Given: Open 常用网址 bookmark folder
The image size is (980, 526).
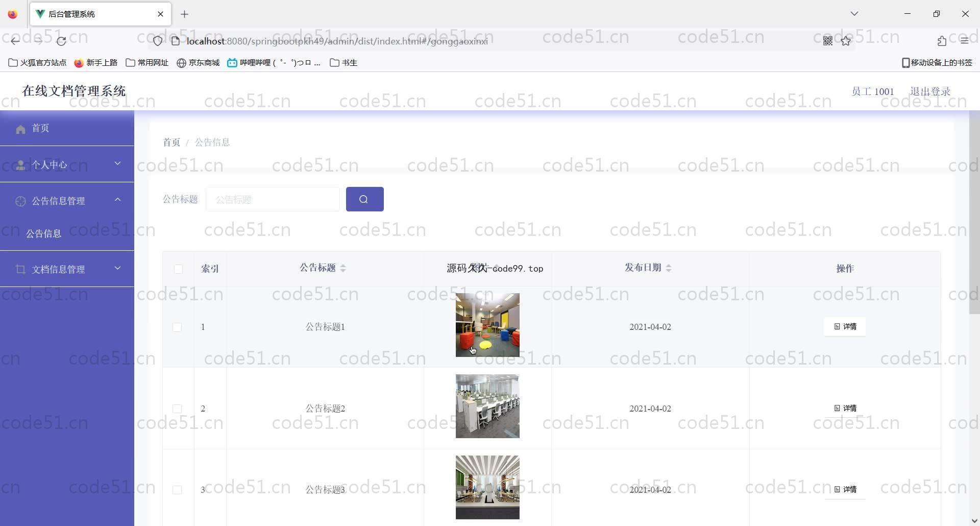Looking at the screenshot, I should coord(147,62).
